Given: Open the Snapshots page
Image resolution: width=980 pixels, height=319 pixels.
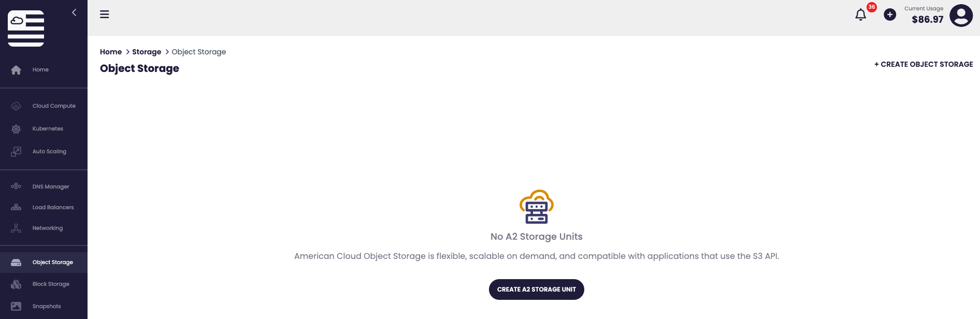Looking at the screenshot, I should point(47,306).
